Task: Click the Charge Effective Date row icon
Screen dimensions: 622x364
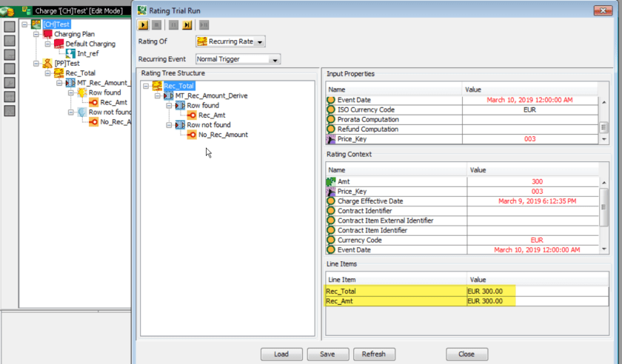Action: click(x=331, y=201)
